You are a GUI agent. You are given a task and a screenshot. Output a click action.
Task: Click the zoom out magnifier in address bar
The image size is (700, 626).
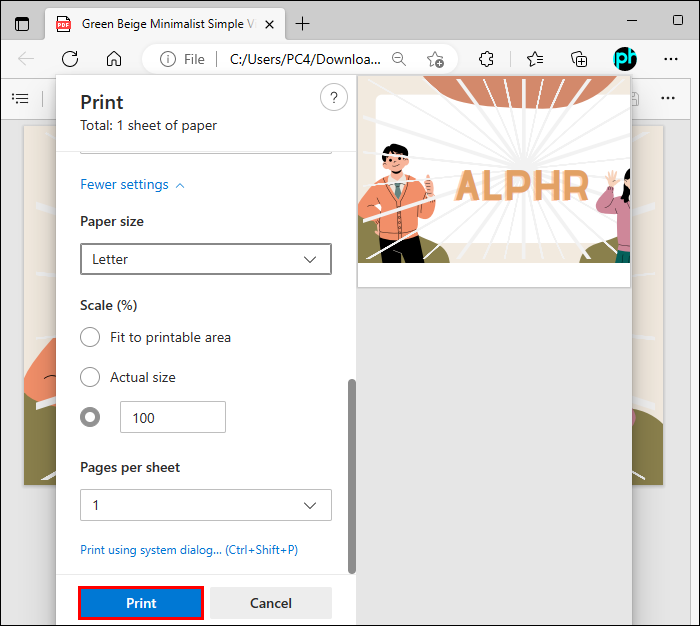click(x=399, y=59)
